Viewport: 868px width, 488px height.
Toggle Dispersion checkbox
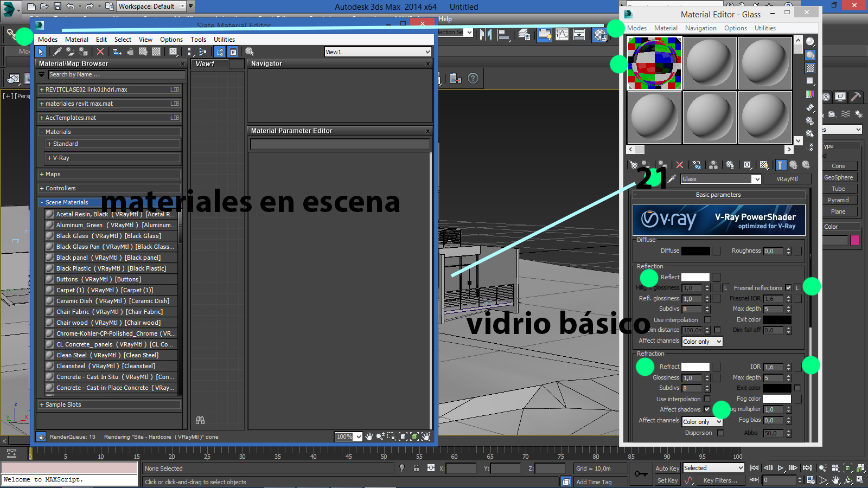click(x=720, y=433)
